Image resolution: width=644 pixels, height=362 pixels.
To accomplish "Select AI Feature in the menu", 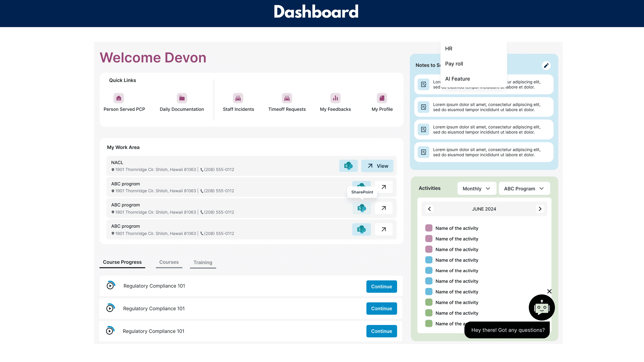I will tap(457, 79).
